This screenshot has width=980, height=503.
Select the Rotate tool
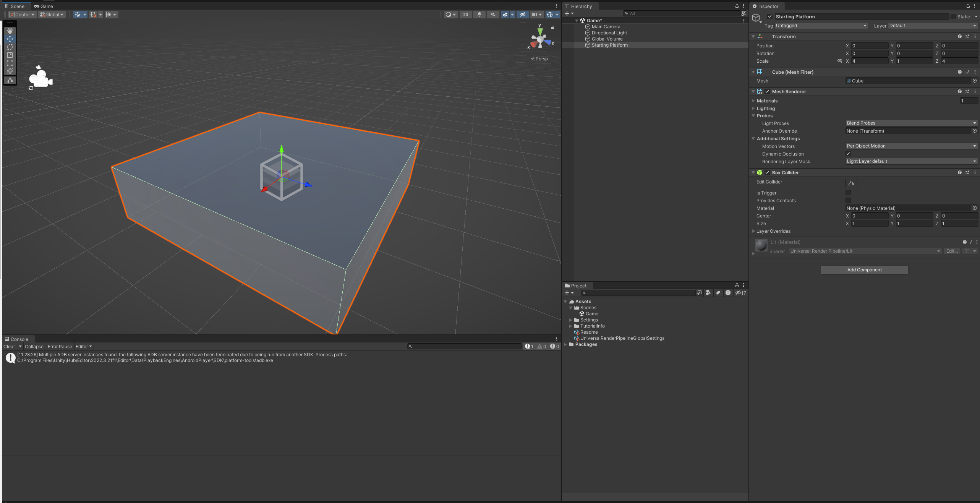[x=10, y=47]
